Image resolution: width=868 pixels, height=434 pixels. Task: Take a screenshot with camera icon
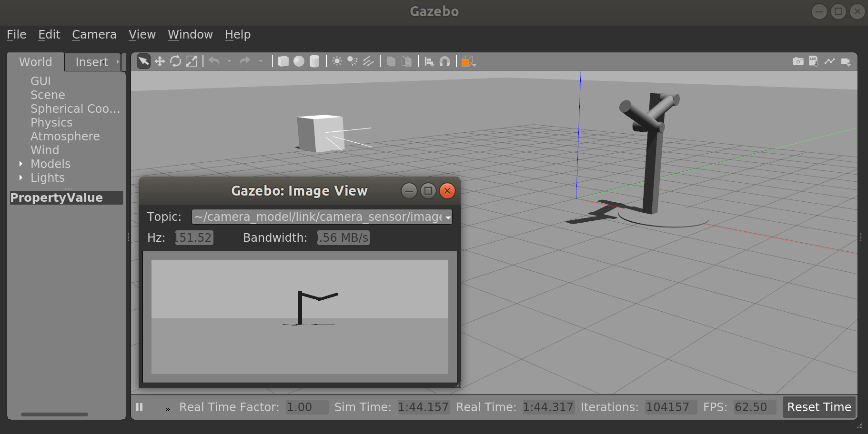click(x=798, y=61)
